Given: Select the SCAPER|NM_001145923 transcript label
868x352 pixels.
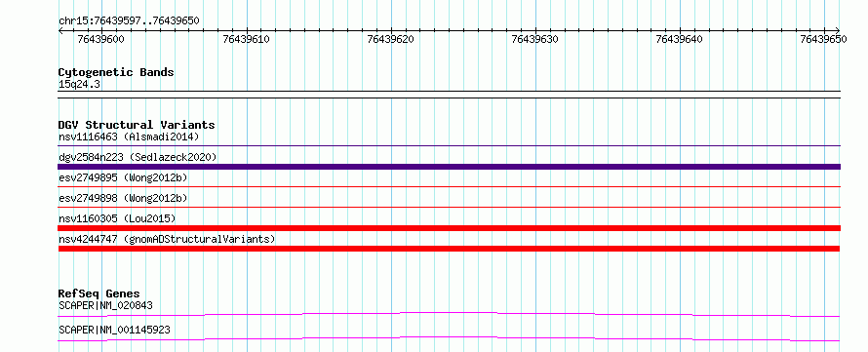Looking at the screenshot, I should click(114, 330).
